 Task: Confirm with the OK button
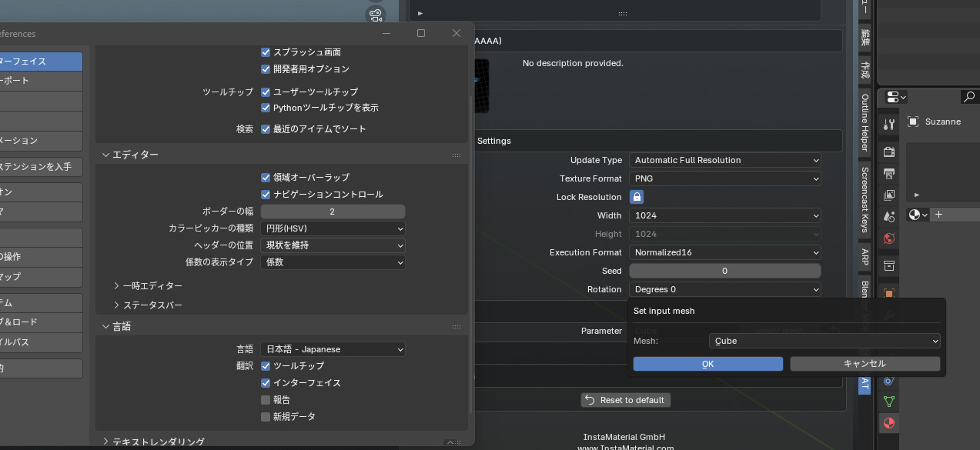(x=707, y=364)
